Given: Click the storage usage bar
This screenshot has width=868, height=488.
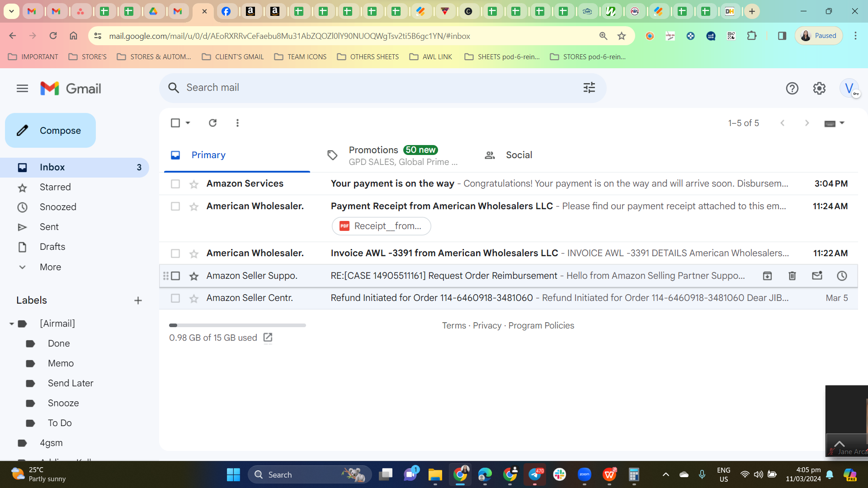Looking at the screenshot, I should pyautogui.click(x=237, y=325).
